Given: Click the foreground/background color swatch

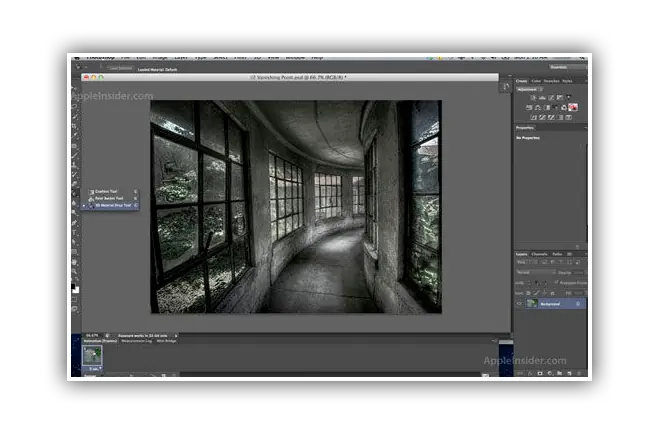Looking at the screenshot, I should 74,289.
